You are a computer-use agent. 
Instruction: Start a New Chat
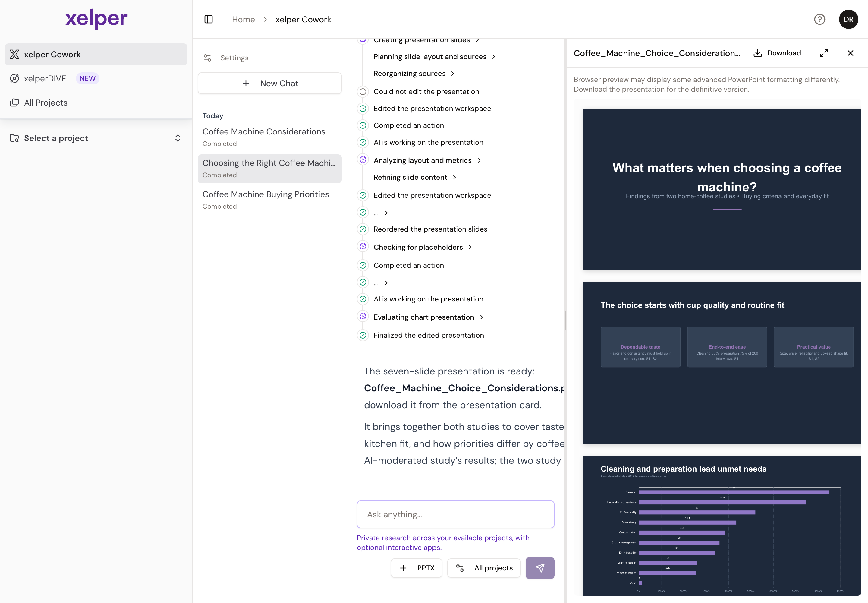click(270, 83)
